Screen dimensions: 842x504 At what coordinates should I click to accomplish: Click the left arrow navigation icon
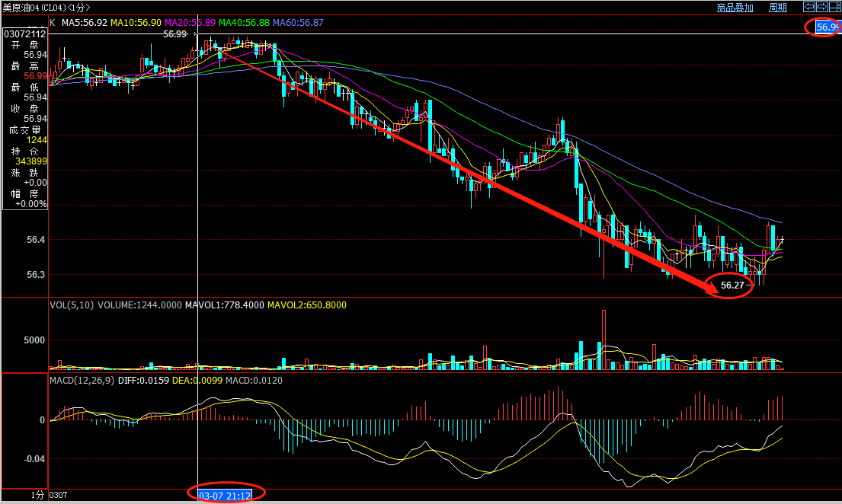(810, 7)
